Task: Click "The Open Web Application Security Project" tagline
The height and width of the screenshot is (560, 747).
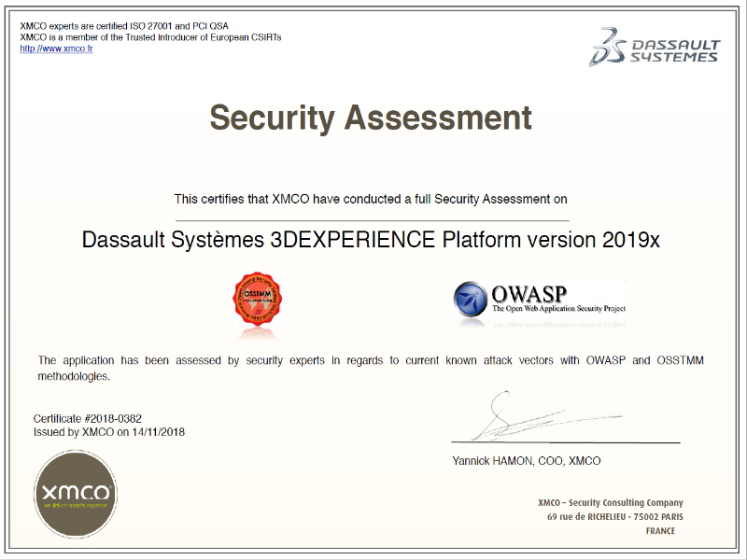Action: point(558,308)
